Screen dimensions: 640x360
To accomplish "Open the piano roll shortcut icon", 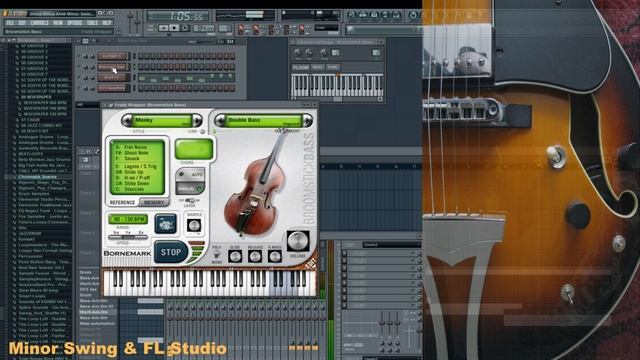I will pos(374,15).
